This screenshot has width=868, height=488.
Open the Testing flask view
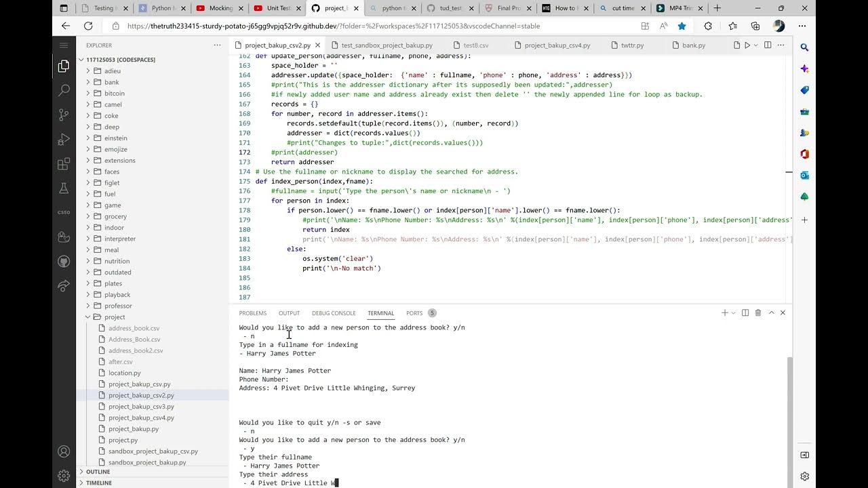coord(64,188)
